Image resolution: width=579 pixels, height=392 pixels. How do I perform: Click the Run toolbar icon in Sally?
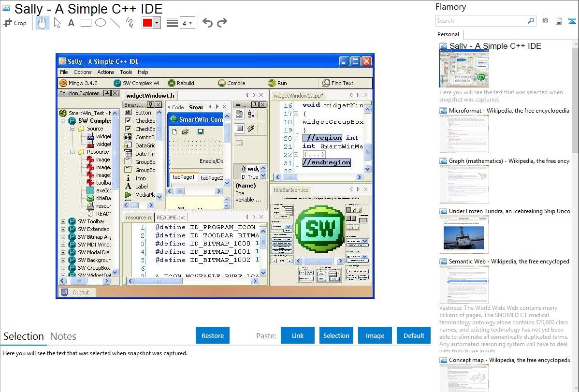(272, 83)
